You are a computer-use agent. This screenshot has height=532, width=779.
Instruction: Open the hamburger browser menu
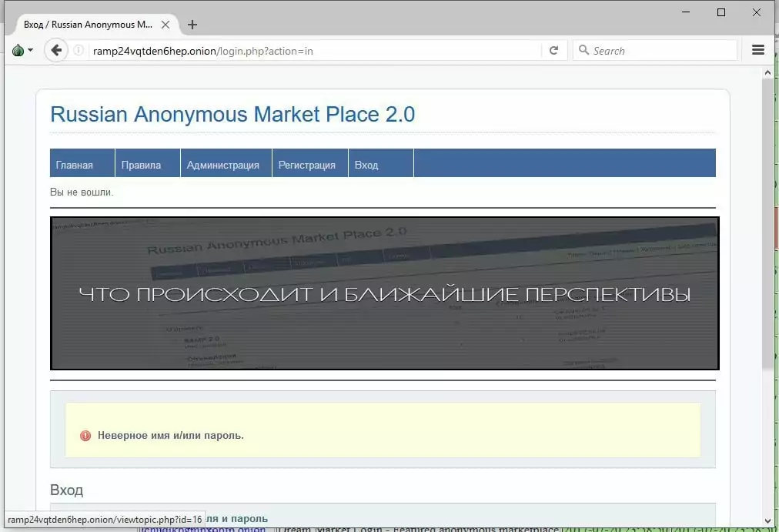pyautogui.click(x=757, y=50)
